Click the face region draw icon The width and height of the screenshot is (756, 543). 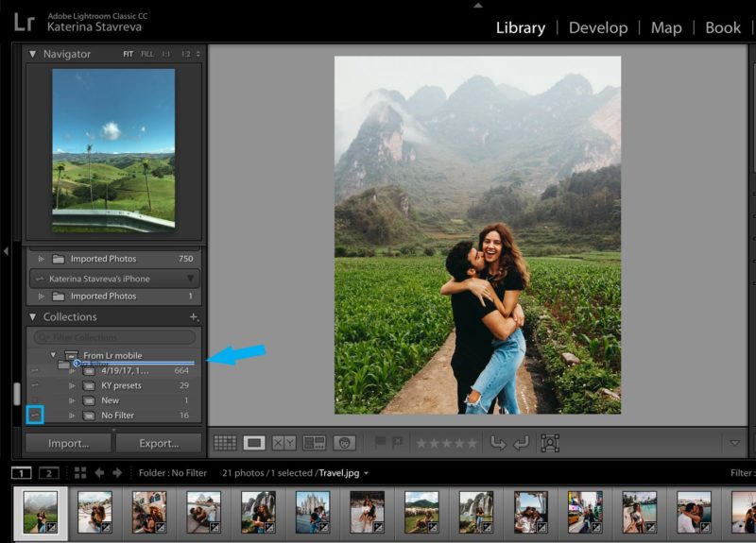point(550,442)
